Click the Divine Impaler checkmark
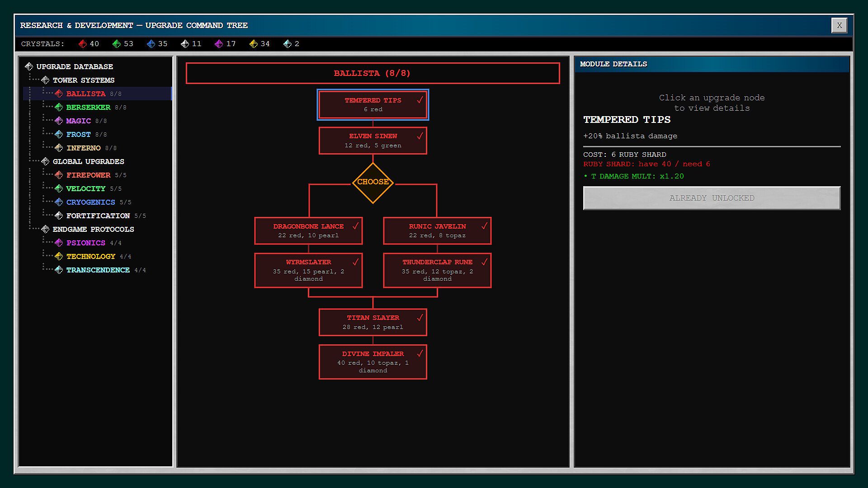This screenshot has width=868, height=488. tap(420, 353)
